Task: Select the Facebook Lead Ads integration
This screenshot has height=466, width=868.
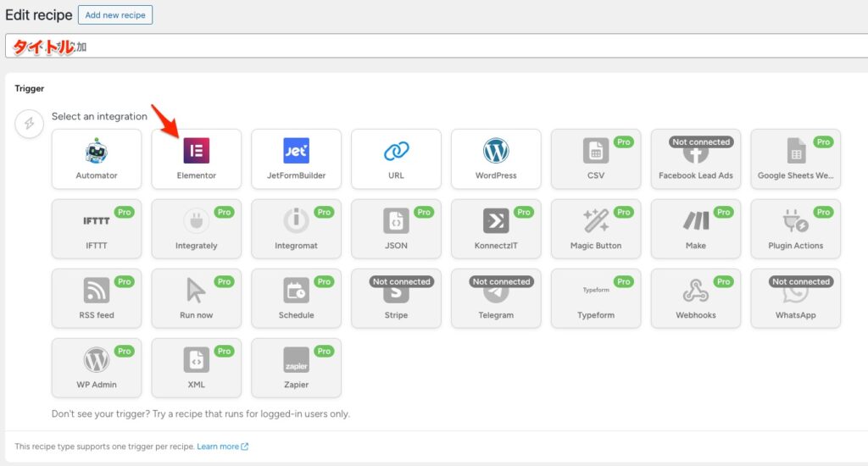Action: [x=696, y=158]
